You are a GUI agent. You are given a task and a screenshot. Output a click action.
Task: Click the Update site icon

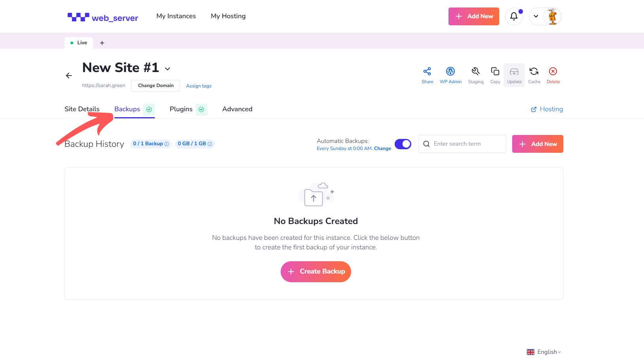point(514,72)
